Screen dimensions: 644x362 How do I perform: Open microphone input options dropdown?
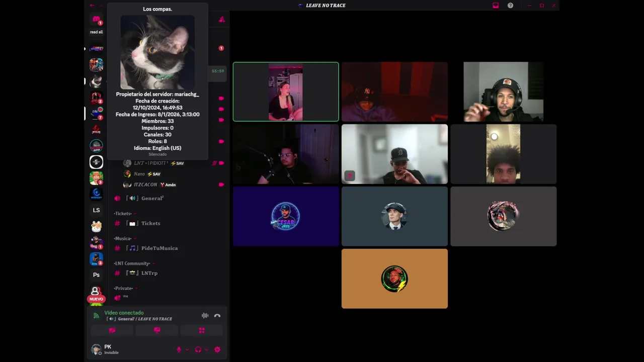tap(187, 350)
